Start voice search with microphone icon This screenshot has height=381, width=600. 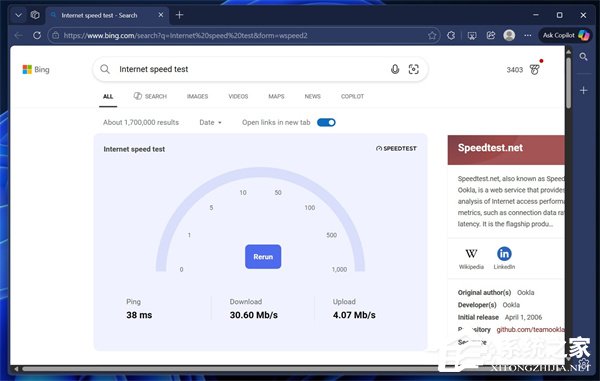click(395, 69)
